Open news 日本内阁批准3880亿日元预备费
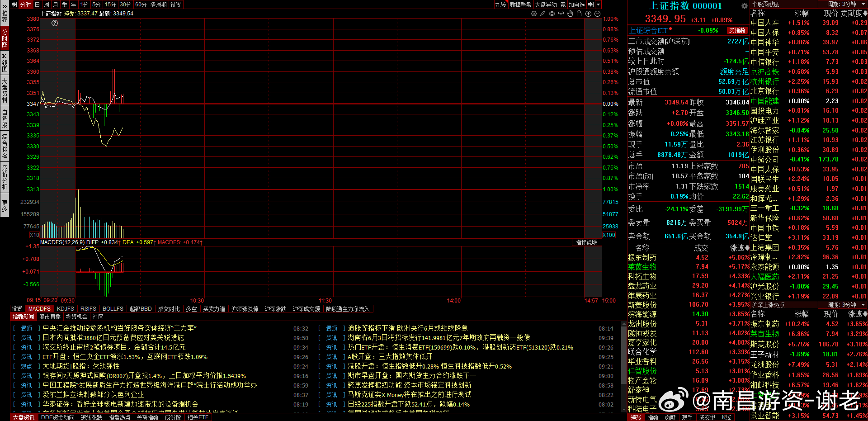The image size is (868, 421). coord(113,338)
